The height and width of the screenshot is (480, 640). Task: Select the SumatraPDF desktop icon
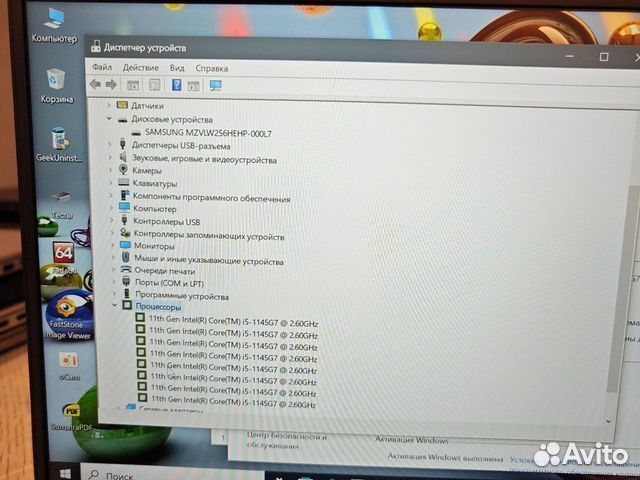[71, 416]
